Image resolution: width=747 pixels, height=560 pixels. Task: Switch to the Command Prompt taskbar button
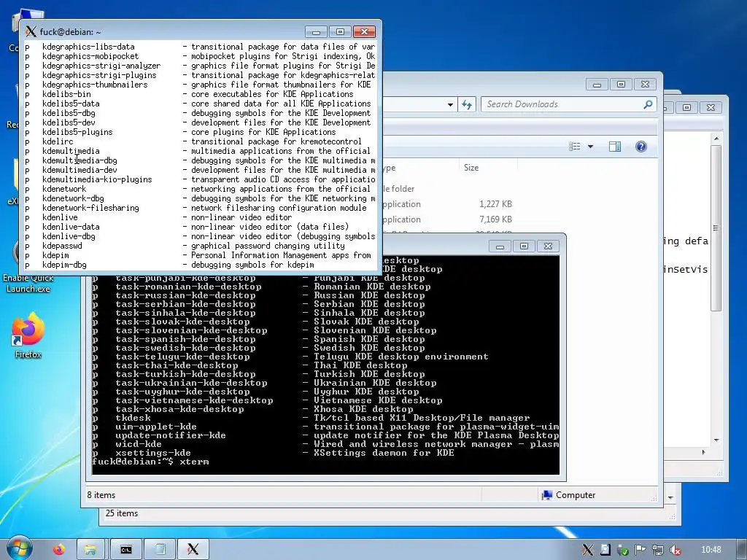(x=125, y=550)
